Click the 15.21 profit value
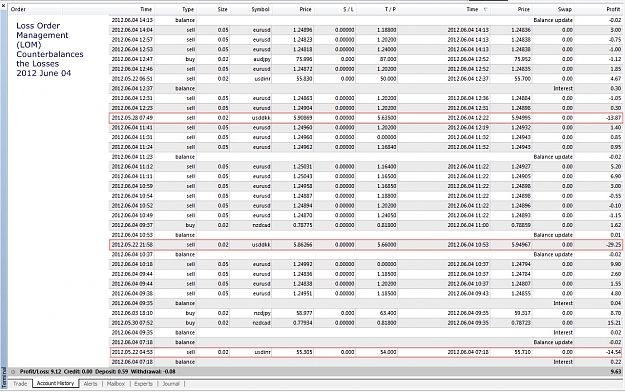625x392 pixels. pos(614,323)
